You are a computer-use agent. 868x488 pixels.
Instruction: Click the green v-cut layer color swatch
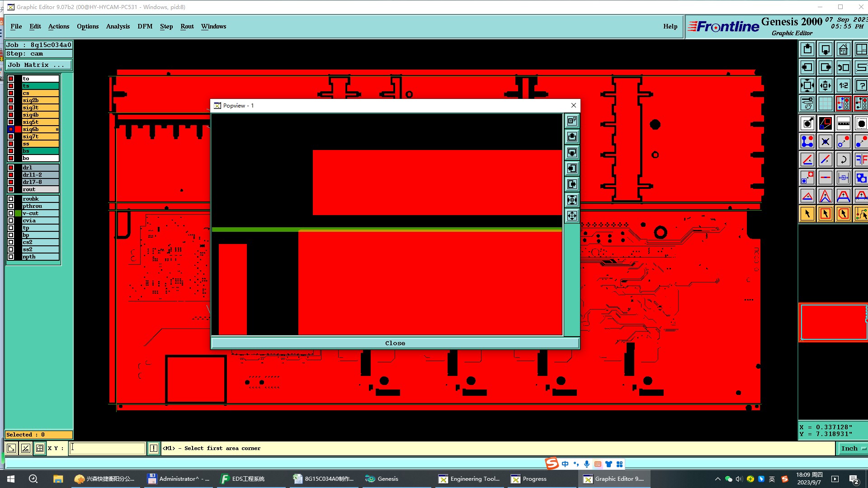coord(18,213)
